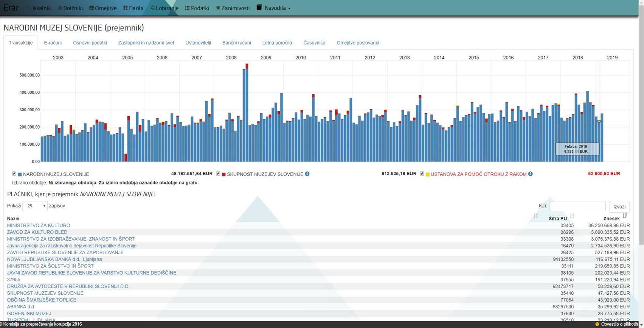Expand the Navodila dropdown menu
This screenshot has height=328, width=644.
(x=274, y=8)
